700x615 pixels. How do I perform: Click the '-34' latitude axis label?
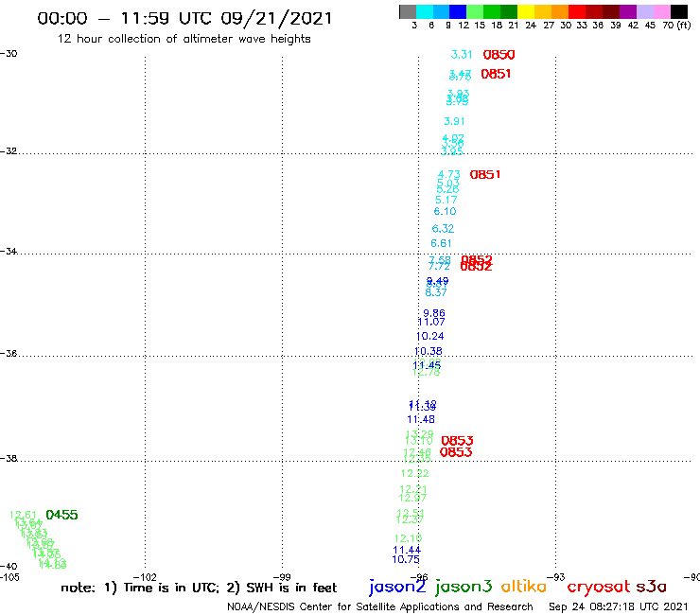pyautogui.click(x=9, y=251)
